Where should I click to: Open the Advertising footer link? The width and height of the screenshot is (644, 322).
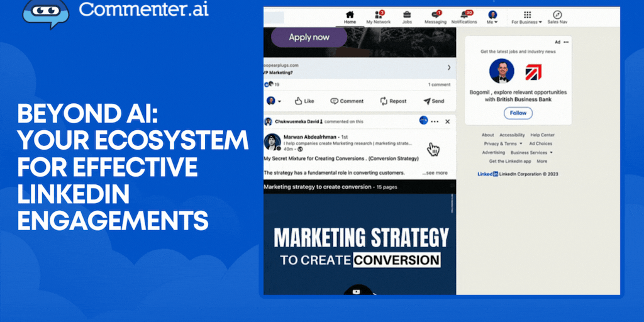[494, 152]
